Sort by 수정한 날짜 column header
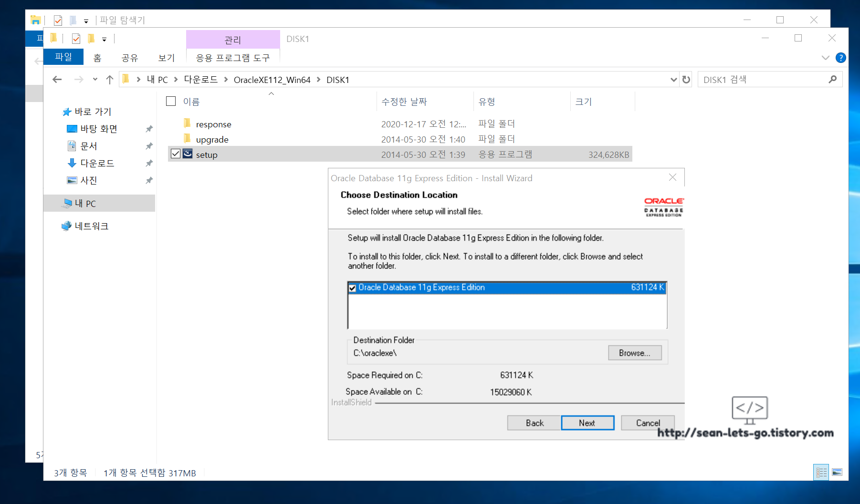 pyautogui.click(x=404, y=102)
